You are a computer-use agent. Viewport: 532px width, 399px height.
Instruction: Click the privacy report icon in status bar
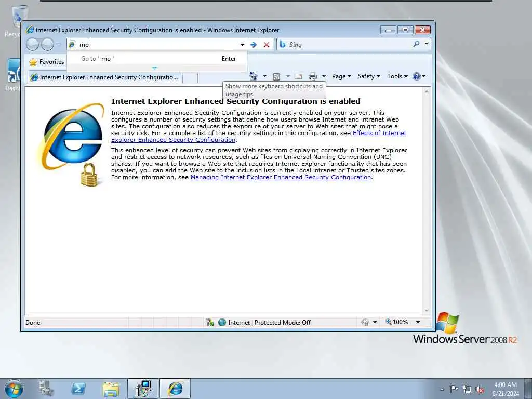pos(365,322)
